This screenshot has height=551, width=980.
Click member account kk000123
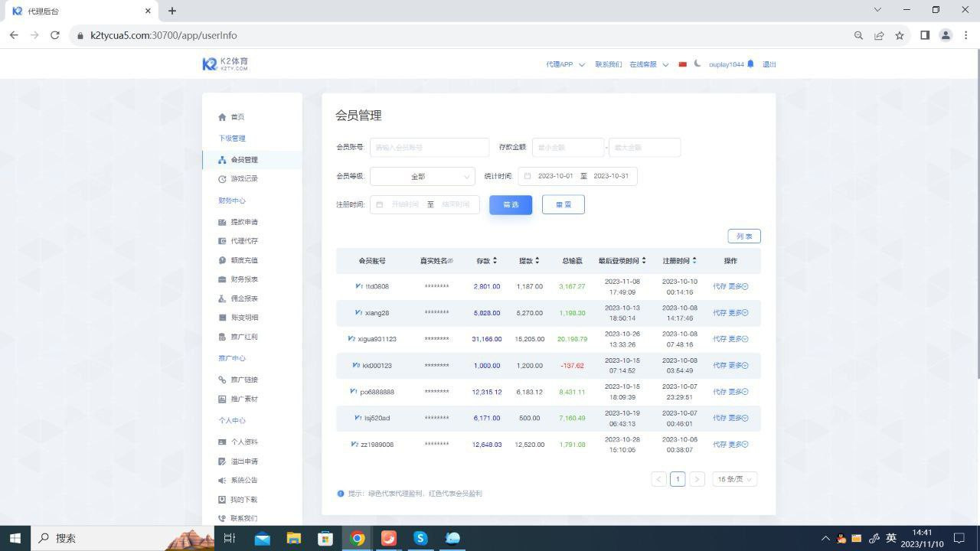click(x=377, y=366)
